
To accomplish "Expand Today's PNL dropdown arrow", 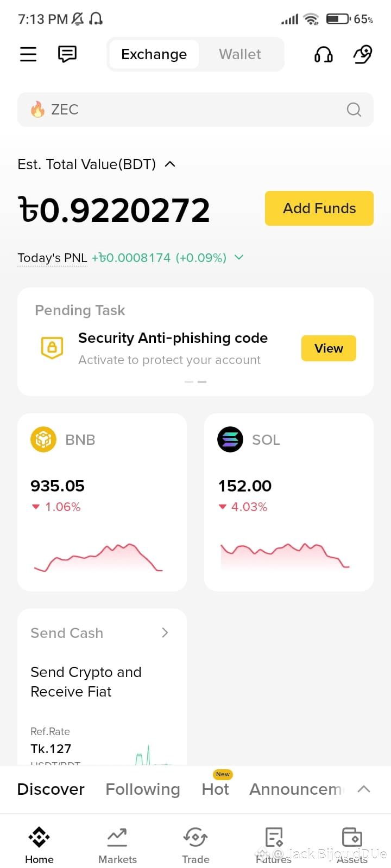I will pyautogui.click(x=239, y=258).
